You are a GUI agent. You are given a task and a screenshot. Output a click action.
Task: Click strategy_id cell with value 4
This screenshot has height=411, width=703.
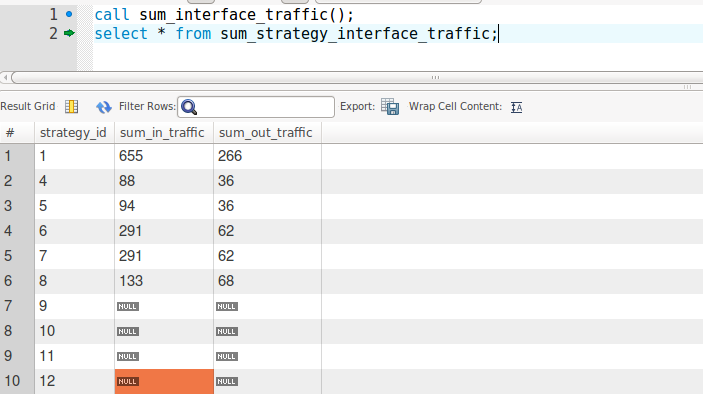click(x=74, y=181)
